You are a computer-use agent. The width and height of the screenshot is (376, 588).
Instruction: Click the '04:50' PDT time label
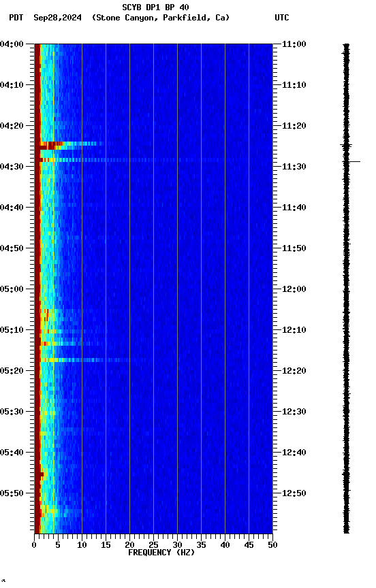click(12, 248)
